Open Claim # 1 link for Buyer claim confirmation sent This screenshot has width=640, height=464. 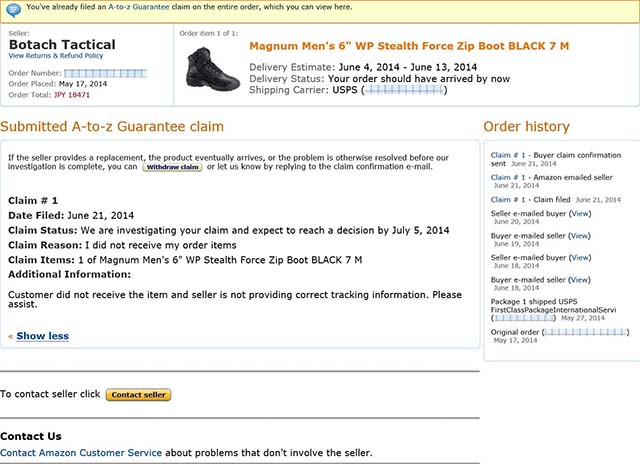pyautogui.click(x=508, y=155)
